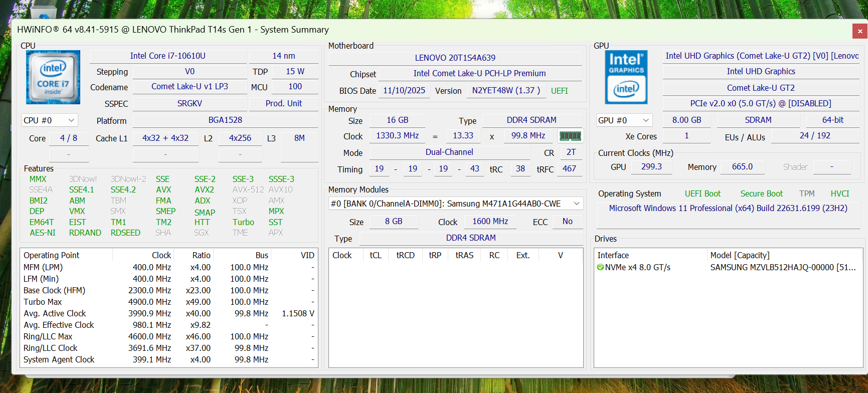Click the Prod. Unit field
The width and height of the screenshot is (868, 393).
pyautogui.click(x=284, y=104)
